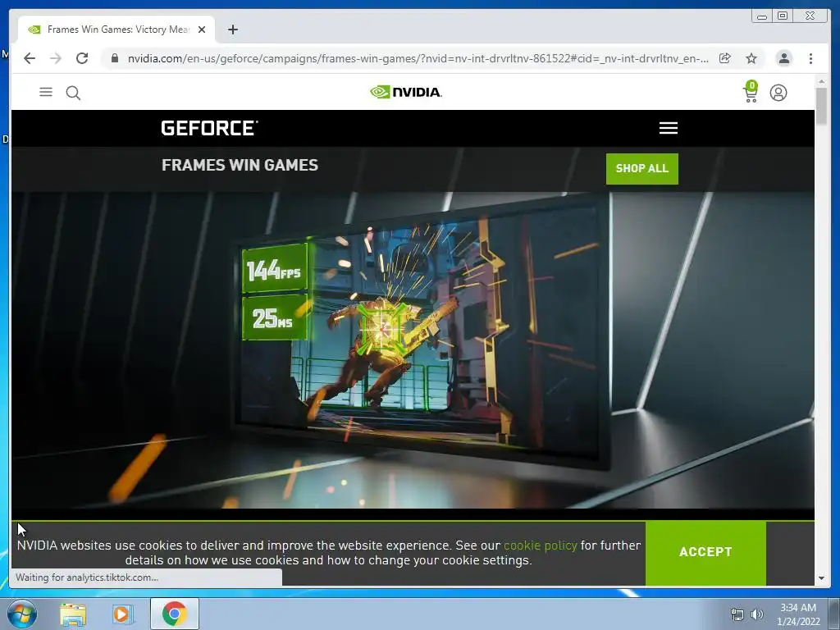Minimize the Chrome window
Image resolution: width=840 pixels, height=630 pixels.
pyautogui.click(x=761, y=16)
